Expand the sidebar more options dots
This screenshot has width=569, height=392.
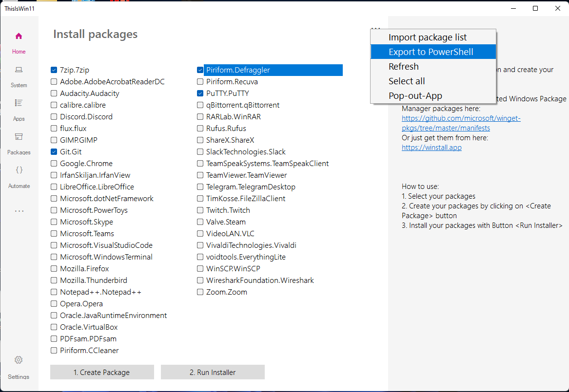(19, 211)
